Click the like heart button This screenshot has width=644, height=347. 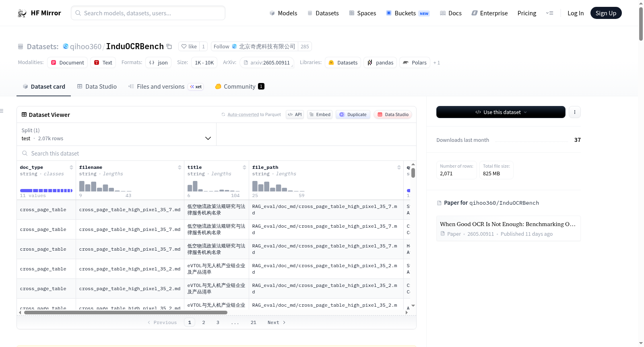pyautogui.click(x=189, y=47)
